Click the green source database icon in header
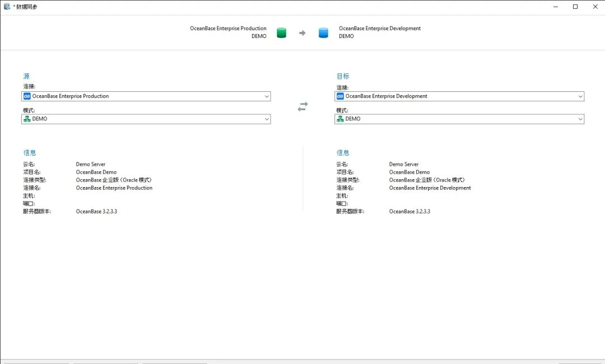 point(282,33)
